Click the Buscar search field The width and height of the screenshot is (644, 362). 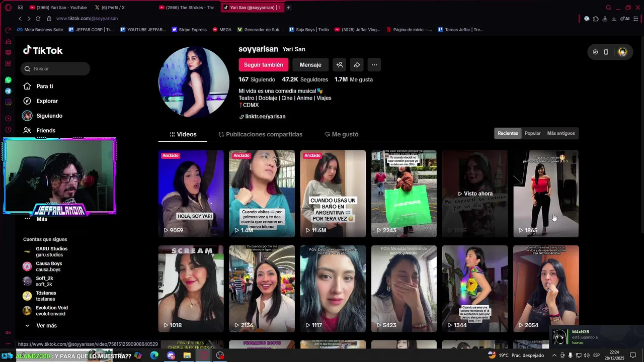[55, 68]
